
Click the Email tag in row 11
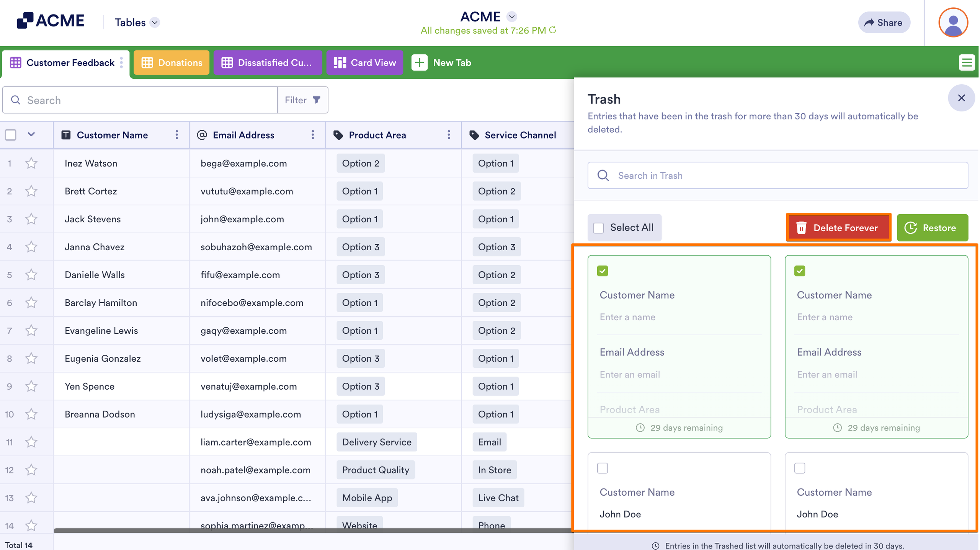point(489,442)
